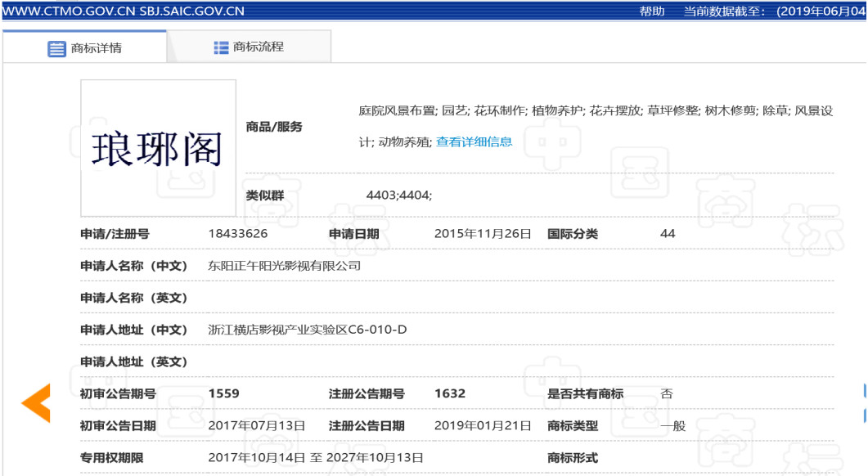
Task: Click the list icon beside 商标流程 tab
Action: tap(219, 47)
